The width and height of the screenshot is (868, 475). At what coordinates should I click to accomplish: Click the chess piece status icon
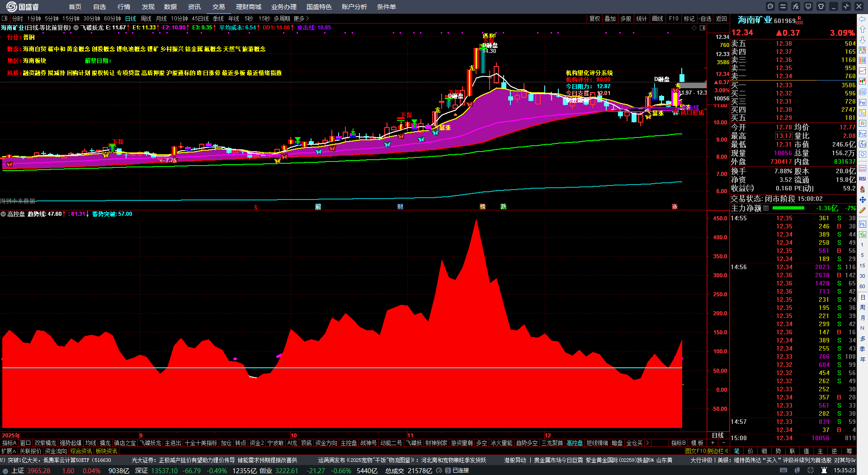tap(824, 470)
